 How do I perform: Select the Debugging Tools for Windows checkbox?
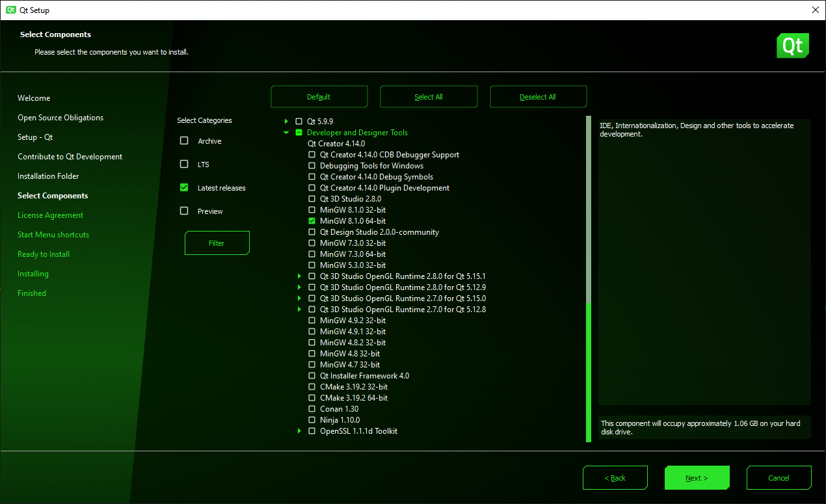tap(312, 166)
